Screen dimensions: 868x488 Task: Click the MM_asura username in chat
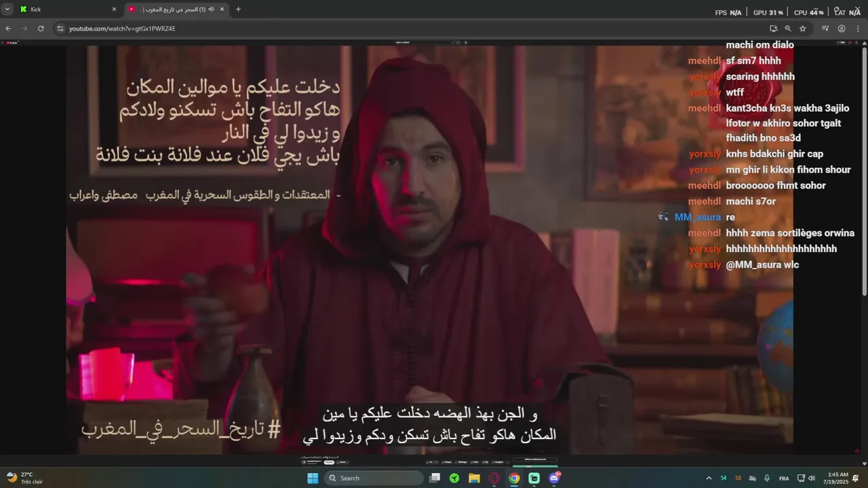698,217
